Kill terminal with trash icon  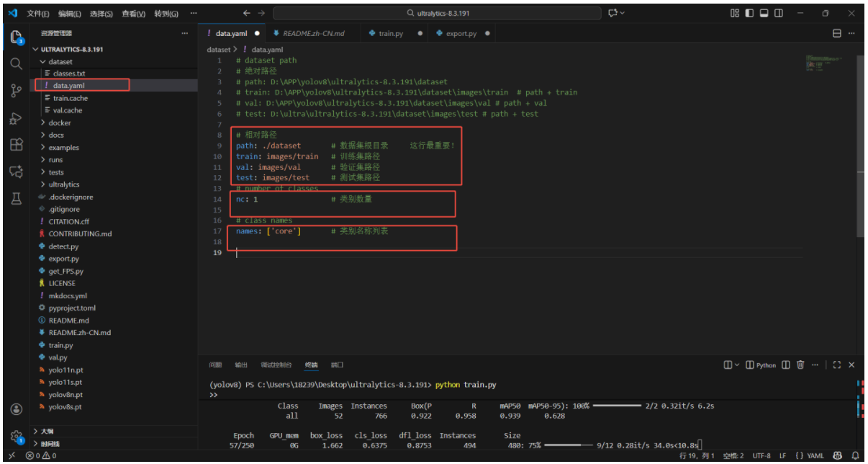click(x=800, y=365)
